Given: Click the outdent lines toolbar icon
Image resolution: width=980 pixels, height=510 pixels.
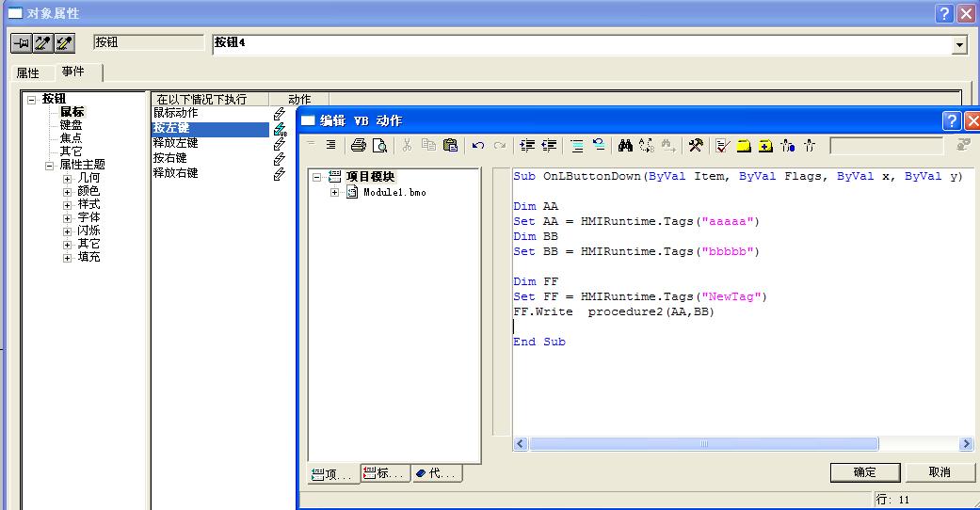Looking at the screenshot, I should point(549,146).
